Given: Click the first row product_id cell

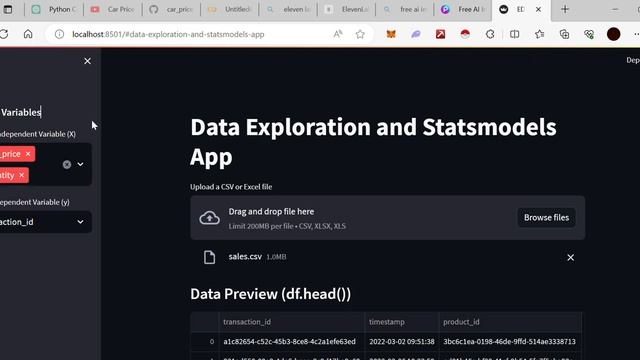Looking at the screenshot, I should (x=510, y=342).
